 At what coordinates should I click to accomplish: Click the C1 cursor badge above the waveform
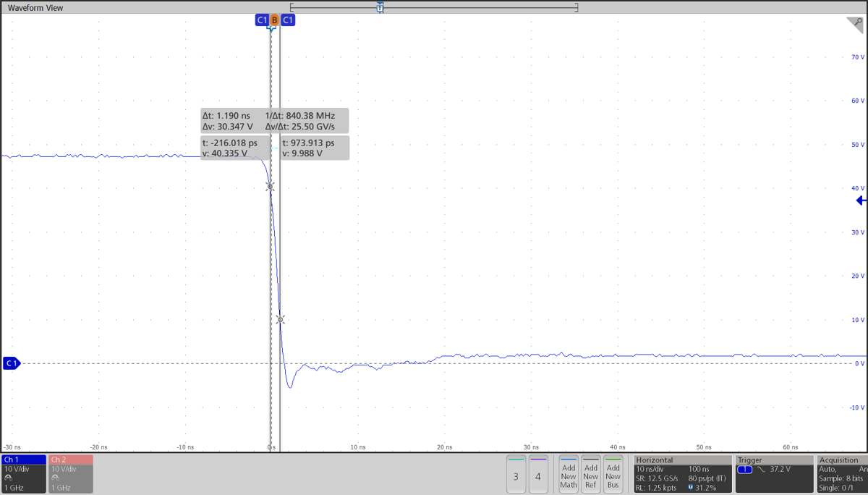click(x=262, y=20)
